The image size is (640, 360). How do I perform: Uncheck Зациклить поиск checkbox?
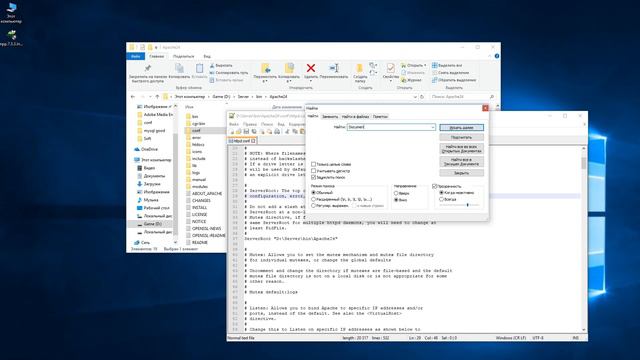[x=313, y=177]
